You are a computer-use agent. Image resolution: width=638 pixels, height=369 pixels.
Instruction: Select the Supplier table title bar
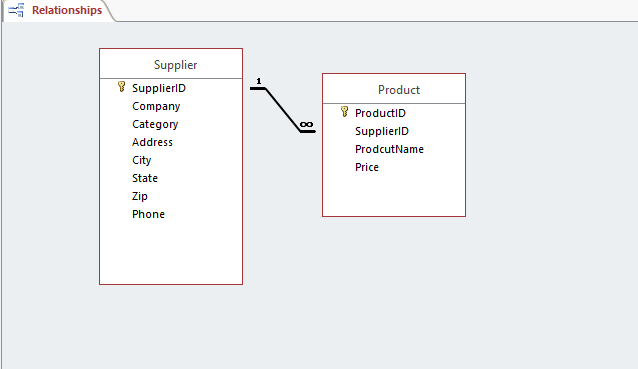point(171,64)
